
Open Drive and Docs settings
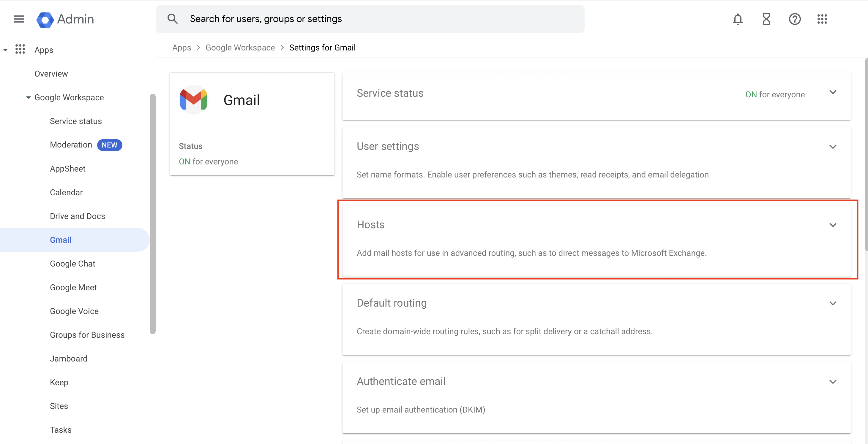[78, 216]
